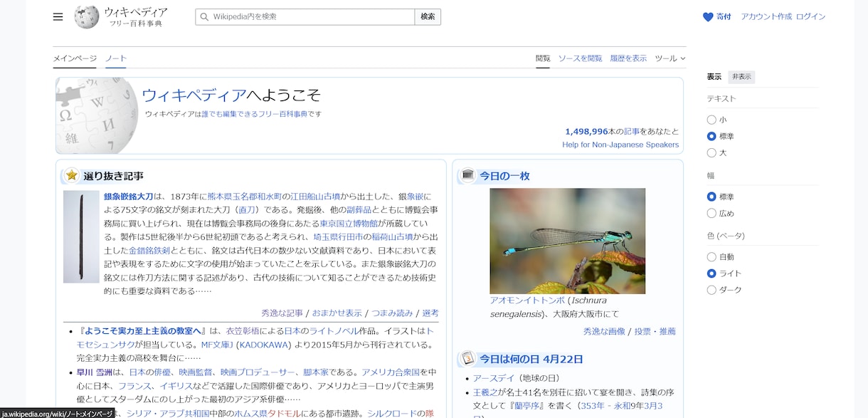868x418 pixels.
Task: Click the アオモンイトトンボ caption link
Action: (x=526, y=301)
